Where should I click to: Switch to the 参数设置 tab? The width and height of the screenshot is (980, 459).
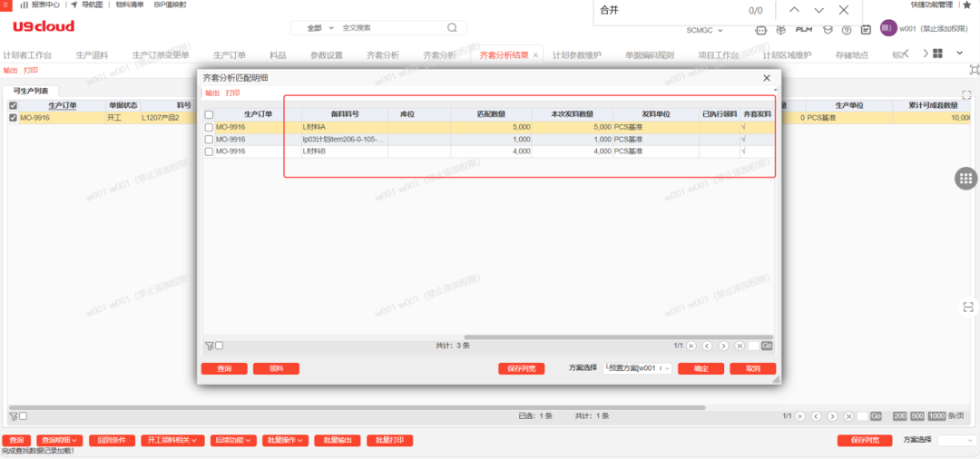click(327, 55)
